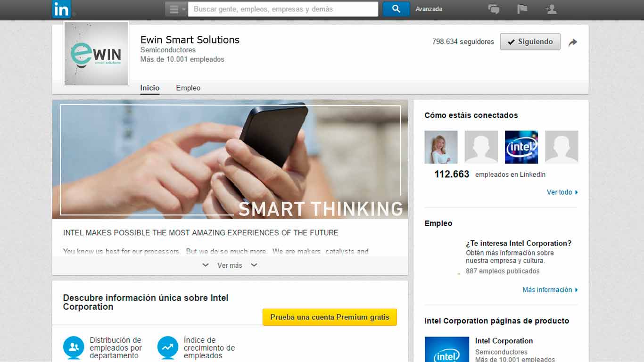
Task: Open the add connections person icon
Action: point(551,9)
